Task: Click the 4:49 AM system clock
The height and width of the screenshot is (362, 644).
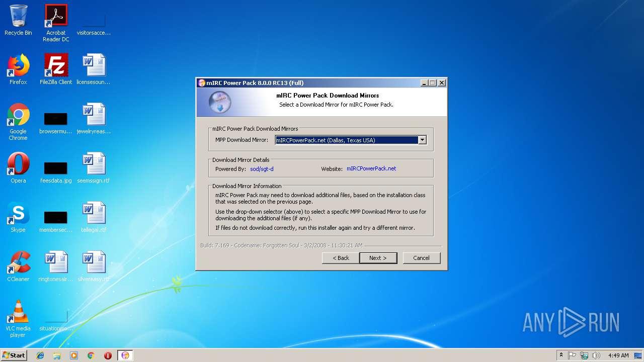Action: pyautogui.click(x=618, y=355)
